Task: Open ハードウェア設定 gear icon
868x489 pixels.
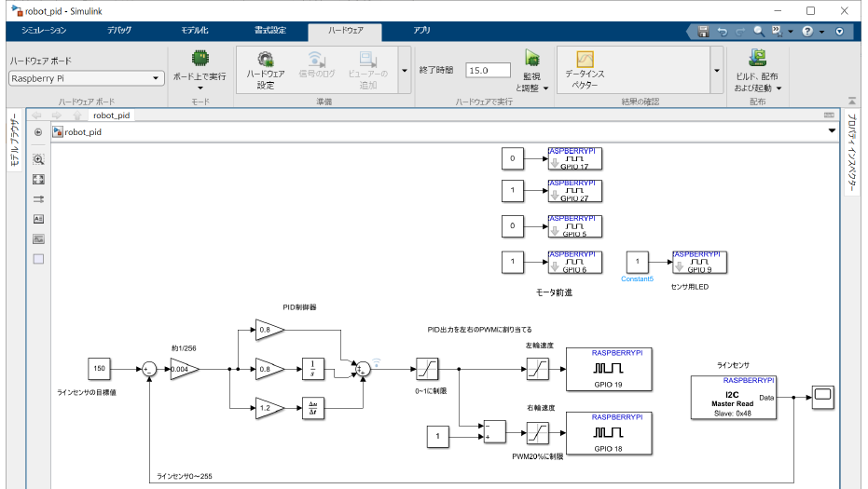Action: tap(266, 61)
